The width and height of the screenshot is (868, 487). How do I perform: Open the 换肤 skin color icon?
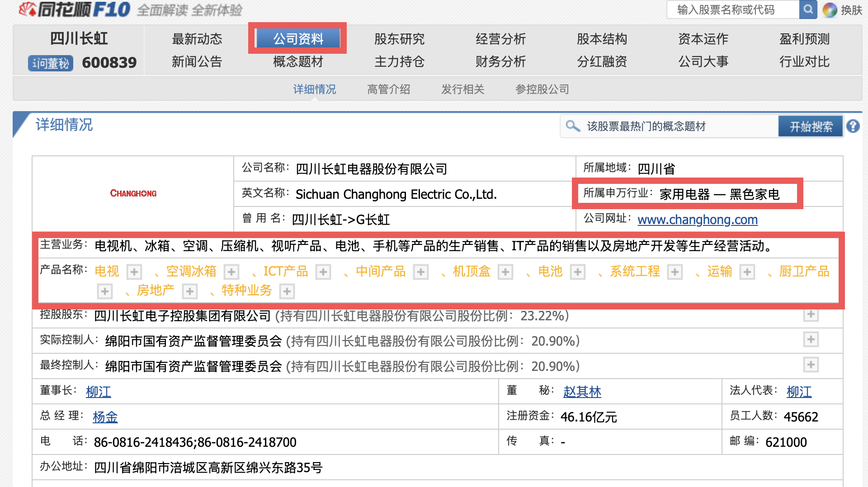coord(830,10)
